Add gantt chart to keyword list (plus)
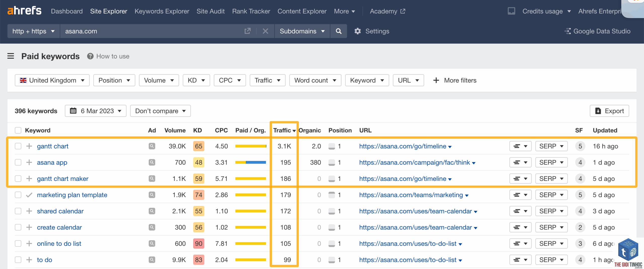Screen dimensions: 644x269 click(29, 146)
